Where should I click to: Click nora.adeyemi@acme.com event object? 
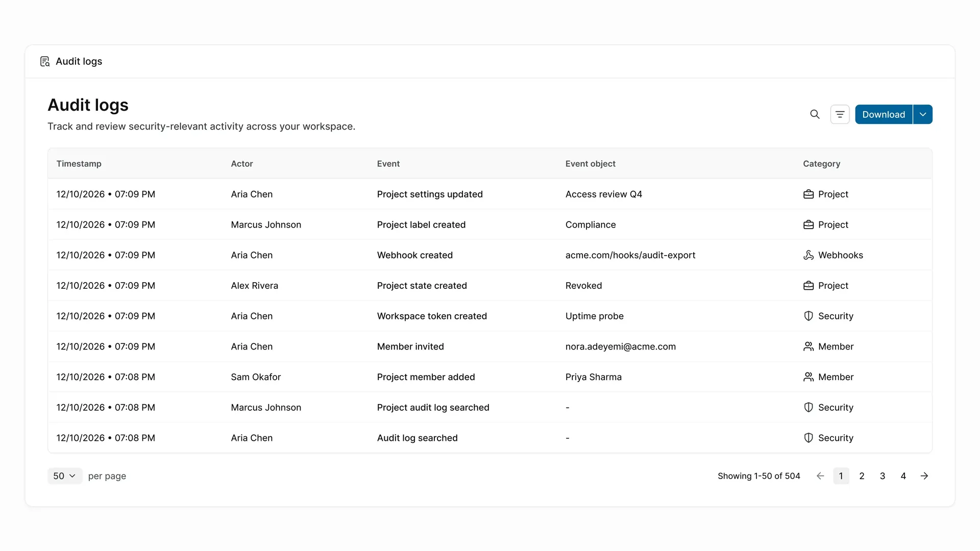[x=621, y=346]
